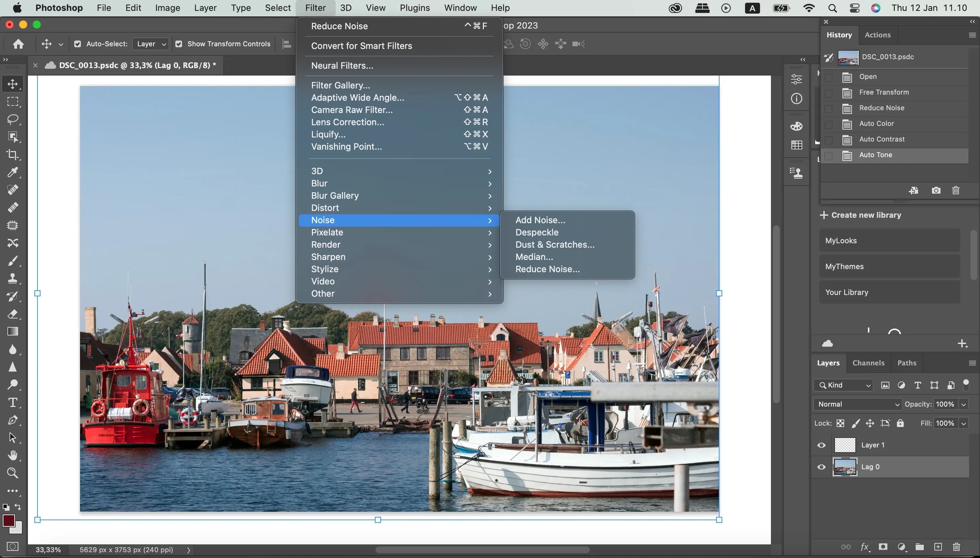This screenshot has height=558, width=980.
Task: Hide the Layer 1 visibility eye
Action: 821,445
